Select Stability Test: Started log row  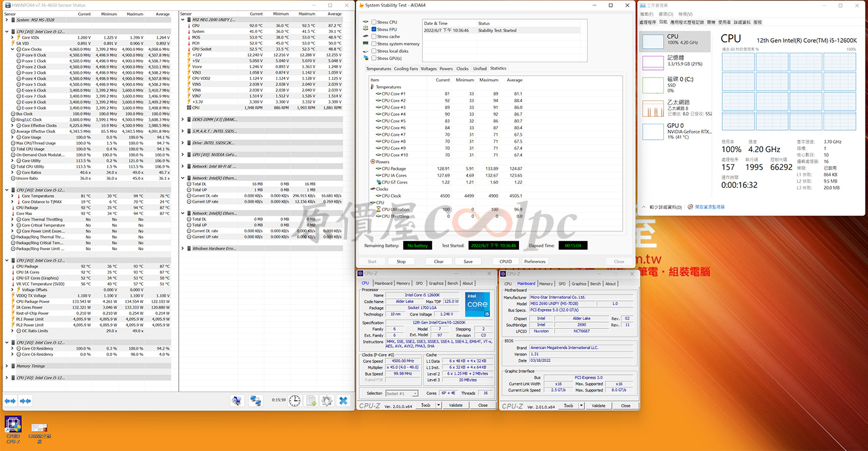(501, 31)
